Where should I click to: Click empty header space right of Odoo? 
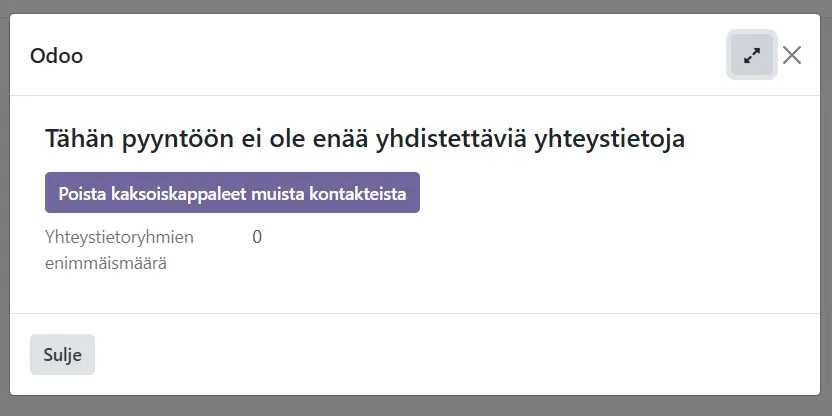[x=400, y=56]
